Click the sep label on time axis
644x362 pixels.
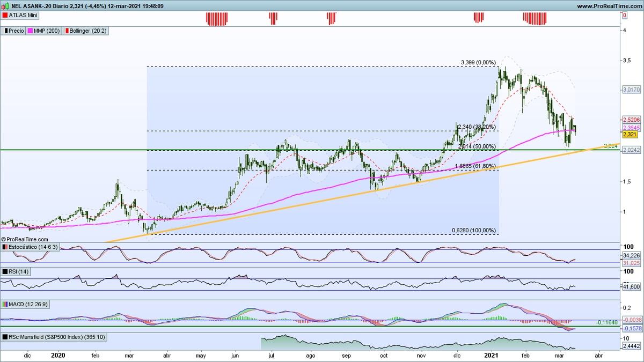(x=346, y=356)
